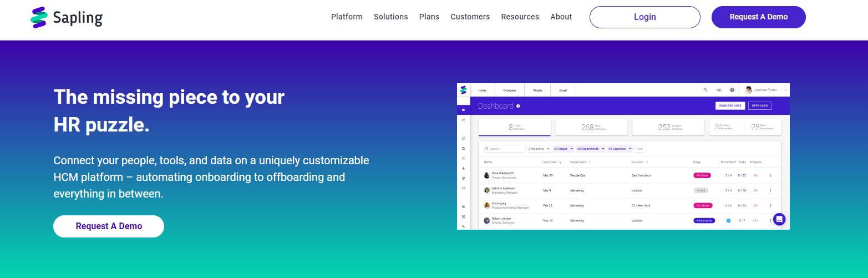Screen dimensions: 868x278
Task: Click the search magnifier icon in dashboard top bar
Action: coord(705,90)
